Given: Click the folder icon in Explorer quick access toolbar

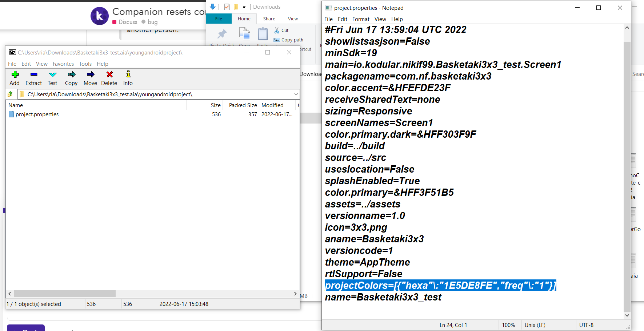Looking at the screenshot, I should coord(236,7).
